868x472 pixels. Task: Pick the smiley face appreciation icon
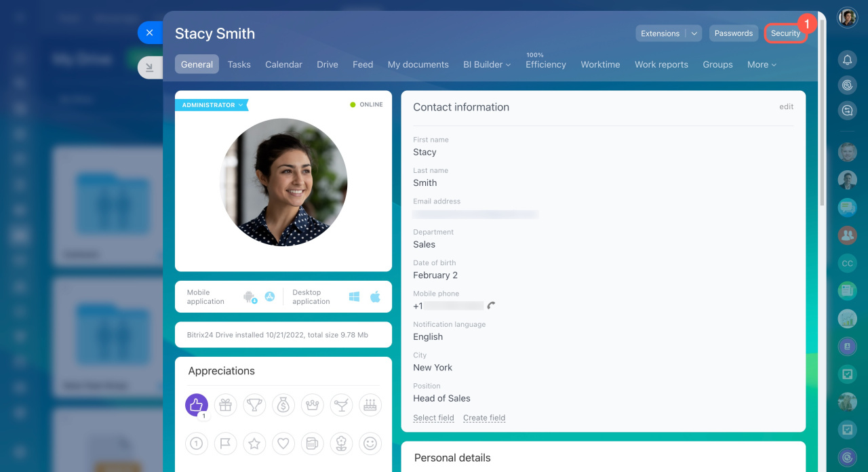370,444
